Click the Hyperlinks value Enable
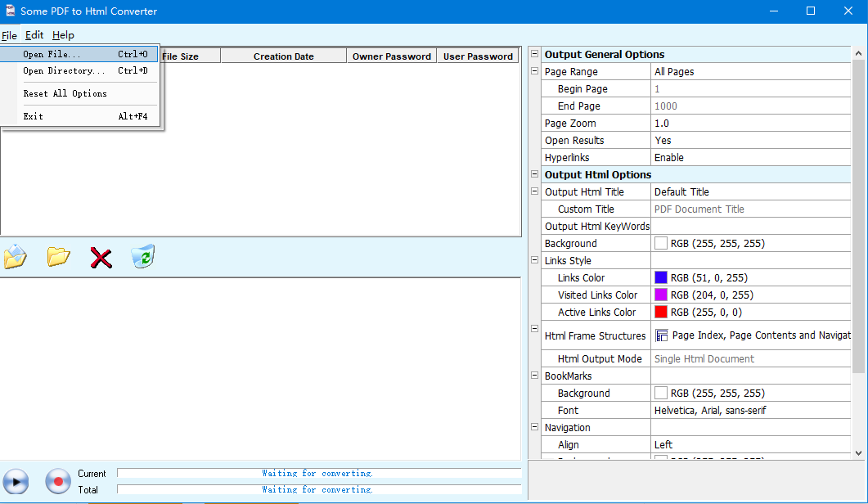 click(x=751, y=157)
